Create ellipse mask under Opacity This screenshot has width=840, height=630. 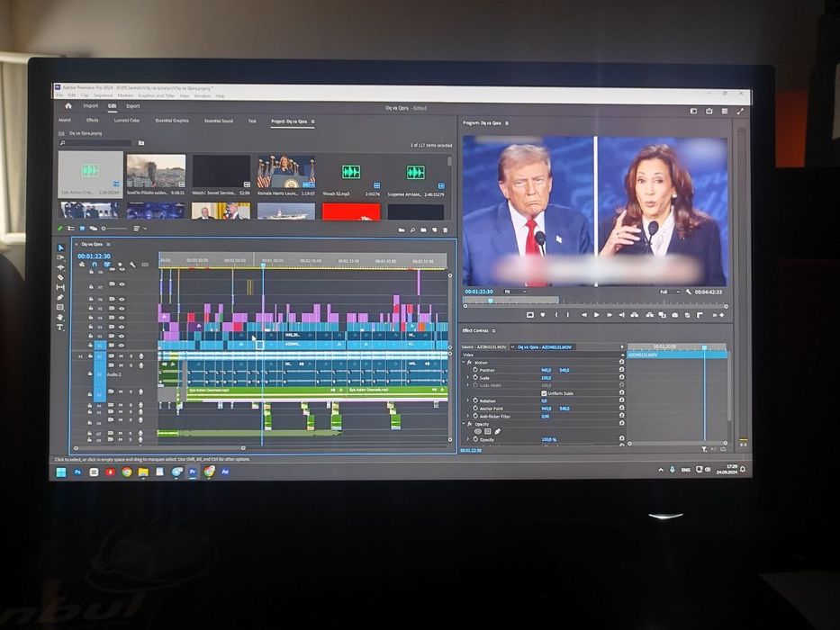pos(478,431)
